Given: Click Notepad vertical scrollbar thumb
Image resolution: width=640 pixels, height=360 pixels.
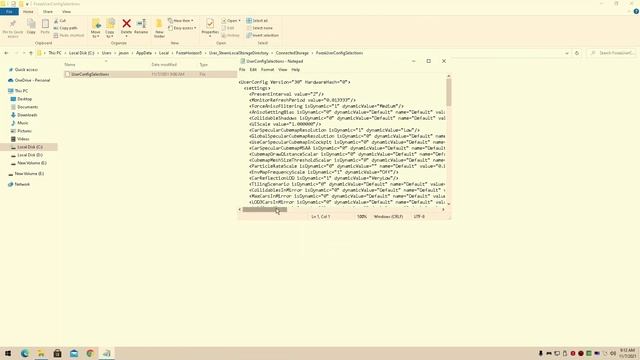Looking at the screenshot, I should pyautogui.click(x=449, y=92).
